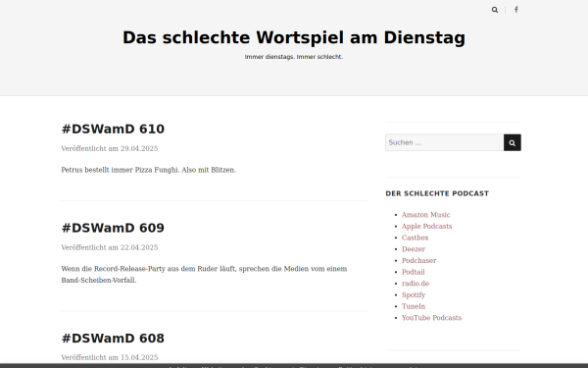The width and height of the screenshot is (588, 368).
Task: Open site title Das schlechte Wortspiel am Dienstag
Action: (294, 37)
